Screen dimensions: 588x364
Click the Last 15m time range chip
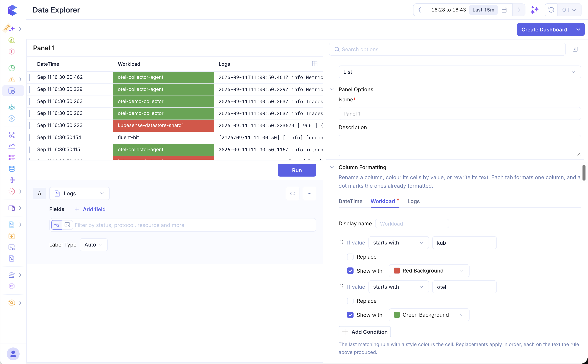(x=483, y=10)
